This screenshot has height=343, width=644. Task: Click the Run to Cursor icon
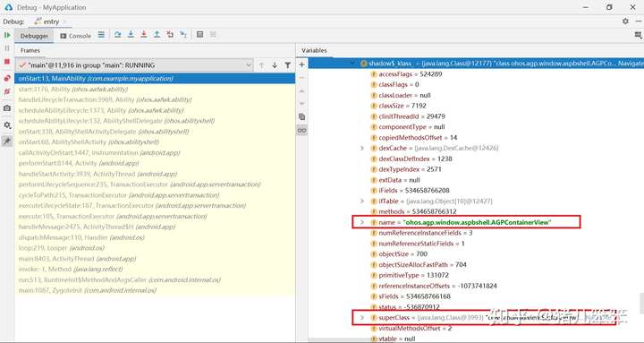tap(183, 35)
